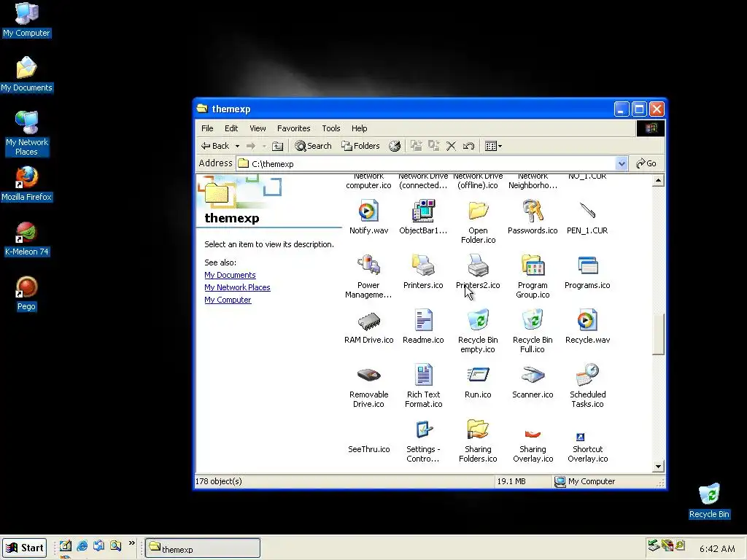The width and height of the screenshot is (747, 560).
Task: Select the Run.ico file
Action: pyautogui.click(x=478, y=376)
